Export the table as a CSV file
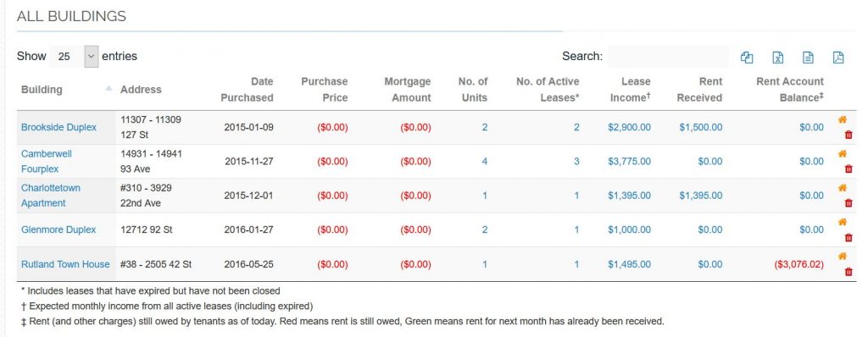 tap(808, 57)
